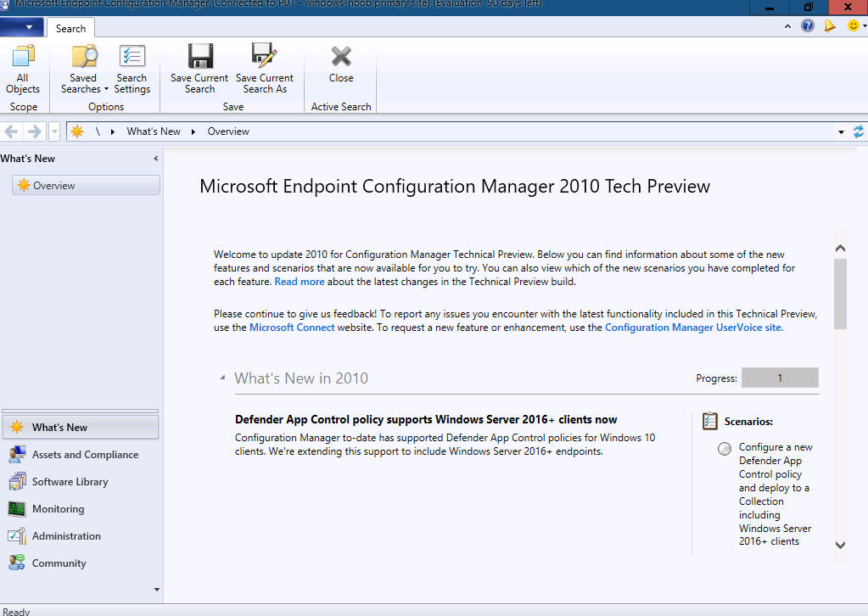The image size is (868, 616).
Task: Click the Monitoring workspace icon
Action: [17, 508]
